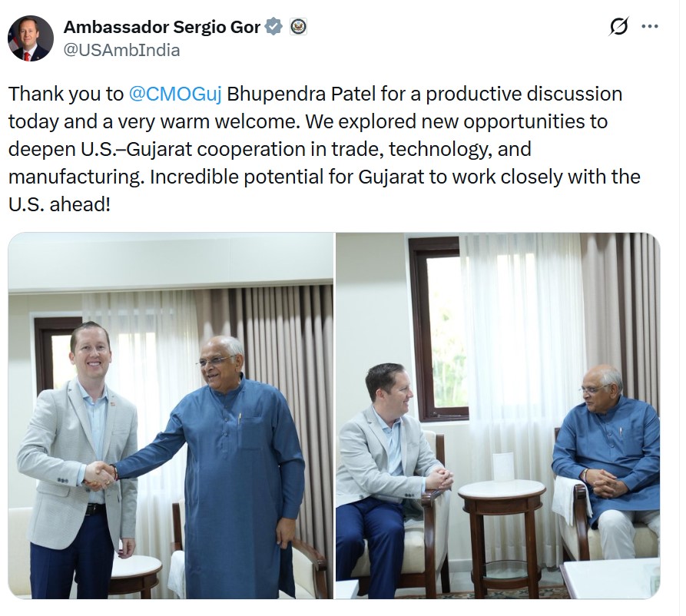The image size is (686, 616).
Task: Click the handshake in the left photo
Action: point(99,475)
